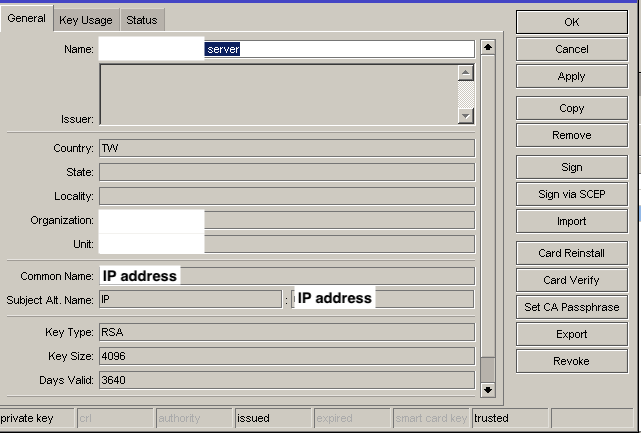Click the Organization field
The width and height of the screenshot is (641, 433).
pos(287,220)
